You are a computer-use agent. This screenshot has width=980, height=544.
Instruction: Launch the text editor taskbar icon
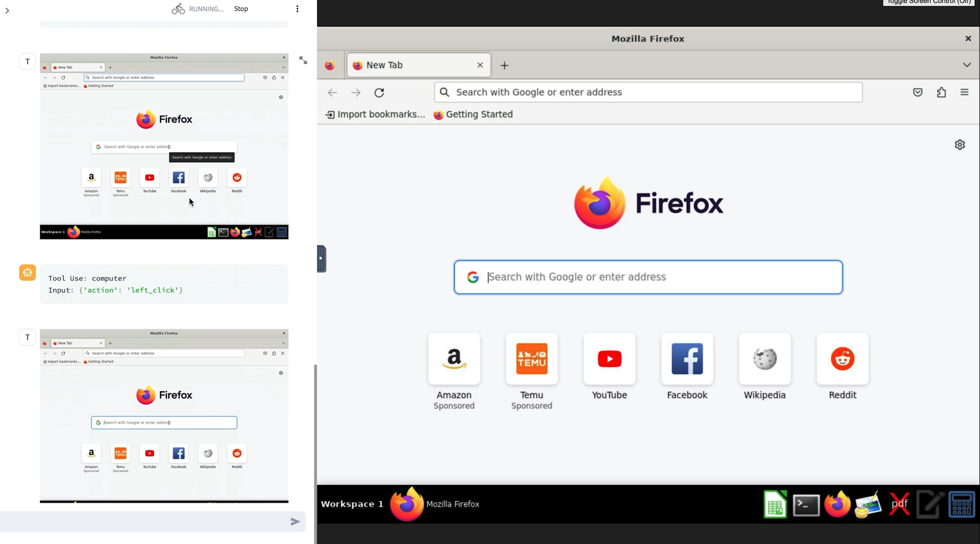click(930, 504)
